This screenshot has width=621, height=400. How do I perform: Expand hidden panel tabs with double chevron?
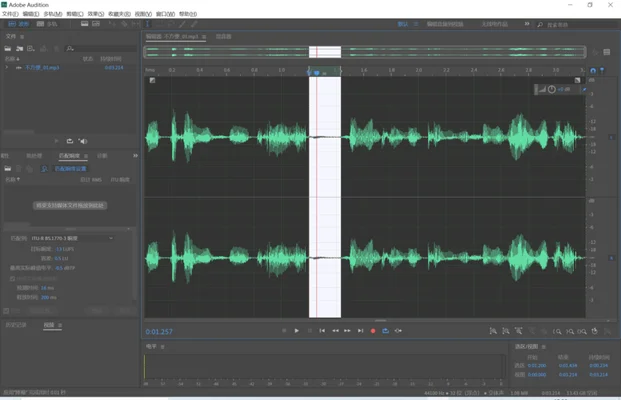[135, 156]
